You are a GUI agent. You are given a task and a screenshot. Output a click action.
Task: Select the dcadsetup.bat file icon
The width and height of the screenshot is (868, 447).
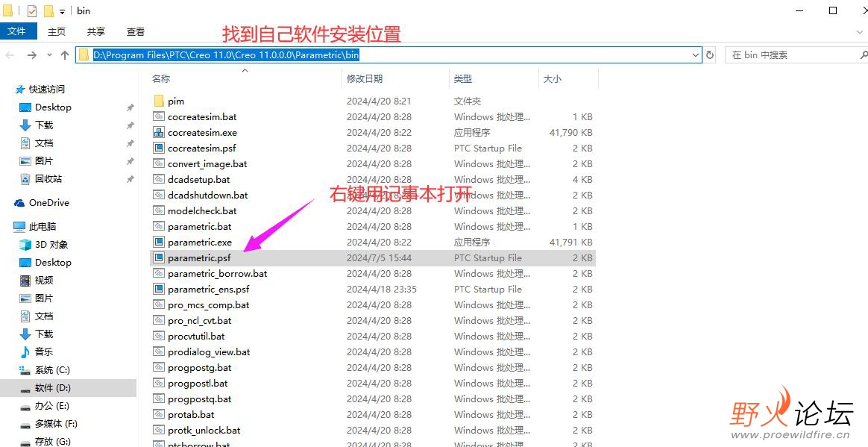tap(159, 179)
